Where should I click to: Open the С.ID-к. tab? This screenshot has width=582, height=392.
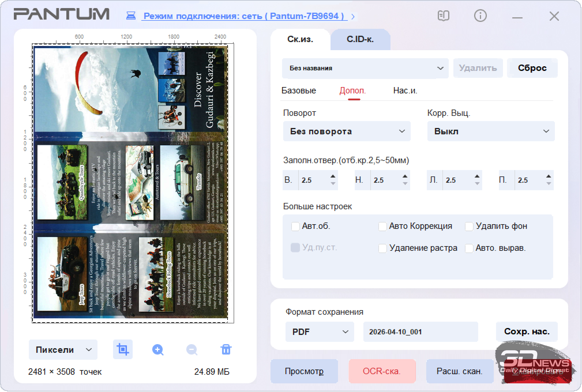coord(360,39)
